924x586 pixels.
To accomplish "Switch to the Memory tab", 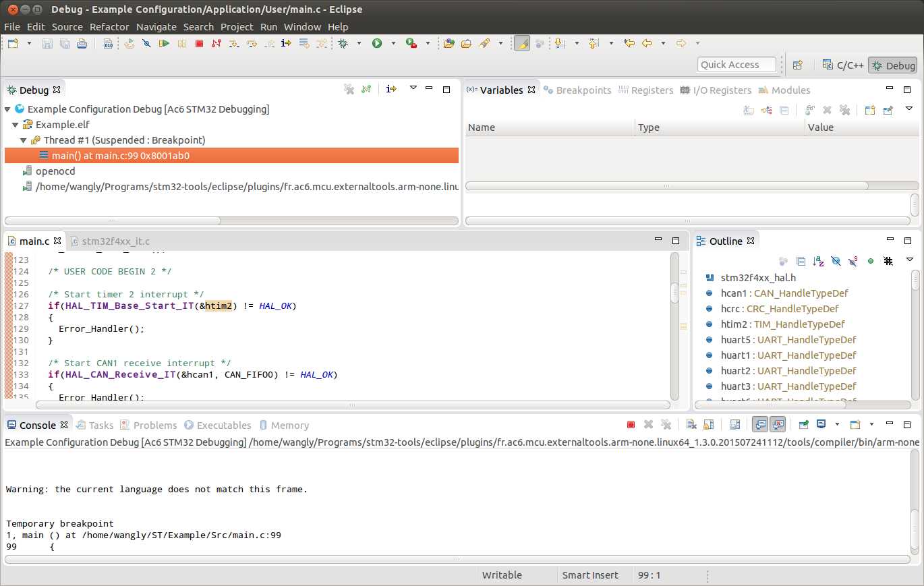I will pos(284,426).
